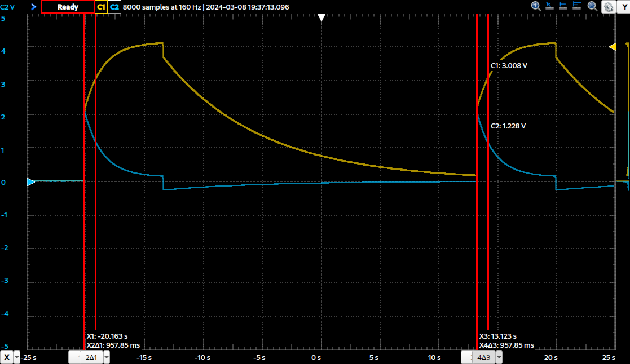Click the X cursors button

pos(7,358)
